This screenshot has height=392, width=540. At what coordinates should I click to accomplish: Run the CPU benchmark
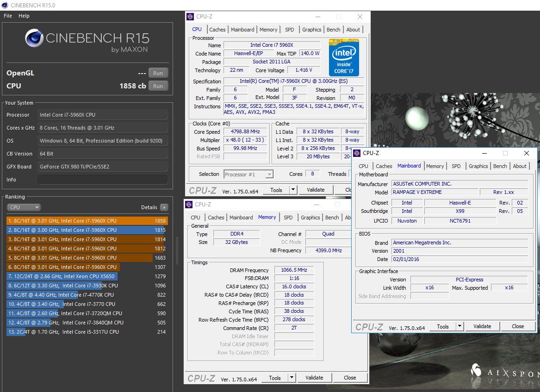(158, 86)
